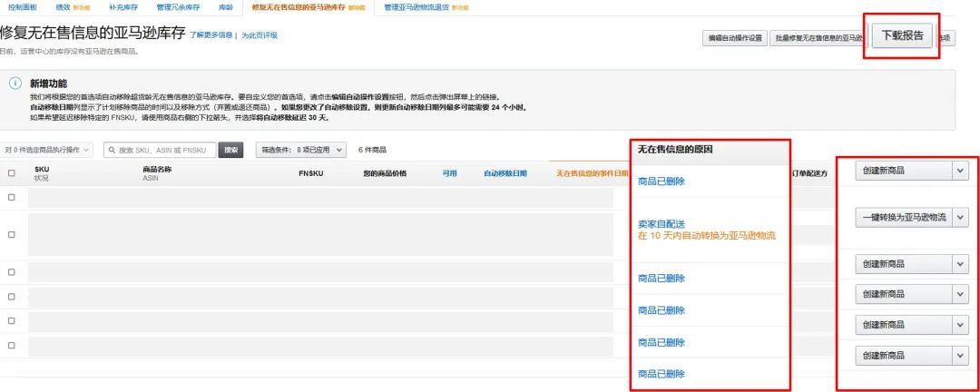Expand the arrow beside the last row's 创建新商品
This screenshot has height=392, width=980.
click(961, 355)
